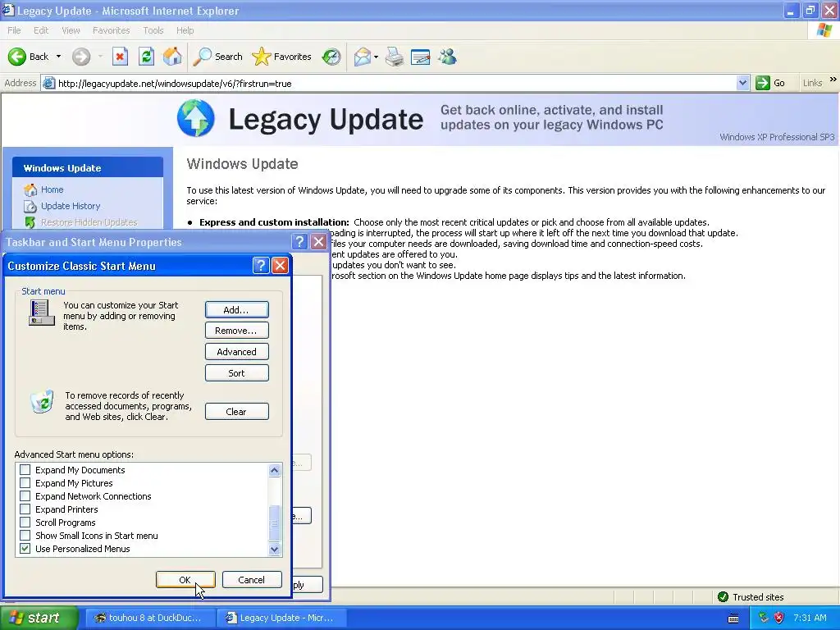The image size is (840, 630).
Task: Open the address bar dropdown arrow
Action: pyautogui.click(x=742, y=83)
